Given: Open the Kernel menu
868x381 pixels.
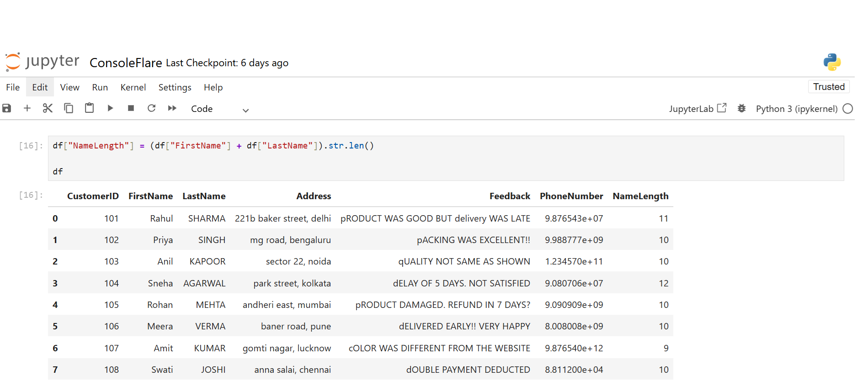Looking at the screenshot, I should pyautogui.click(x=133, y=87).
